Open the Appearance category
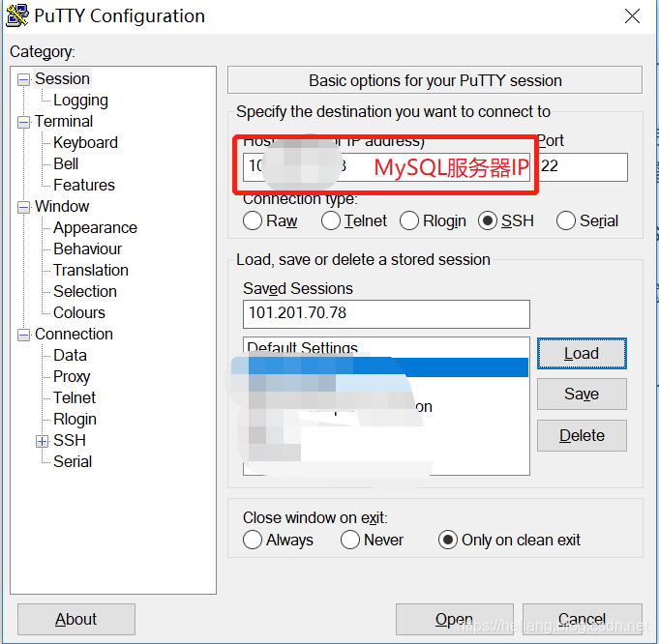The width and height of the screenshot is (659, 644). [x=95, y=227]
